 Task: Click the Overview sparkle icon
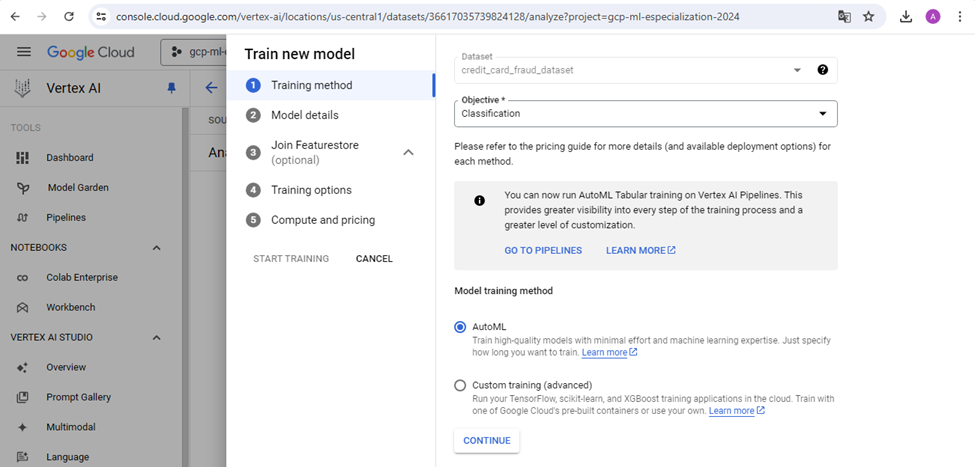22,368
